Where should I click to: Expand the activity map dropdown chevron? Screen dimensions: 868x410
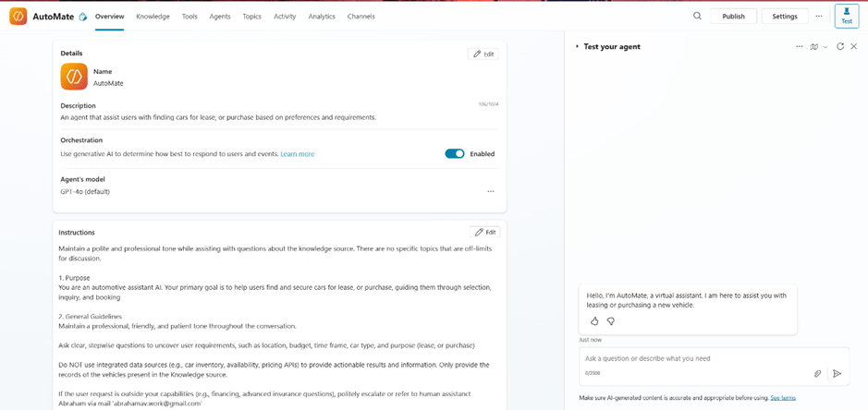pyautogui.click(x=825, y=47)
